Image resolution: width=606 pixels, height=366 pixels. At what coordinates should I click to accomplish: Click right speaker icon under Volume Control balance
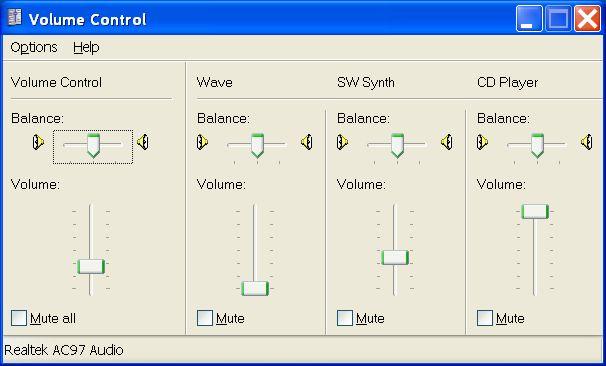pyautogui.click(x=143, y=142)
